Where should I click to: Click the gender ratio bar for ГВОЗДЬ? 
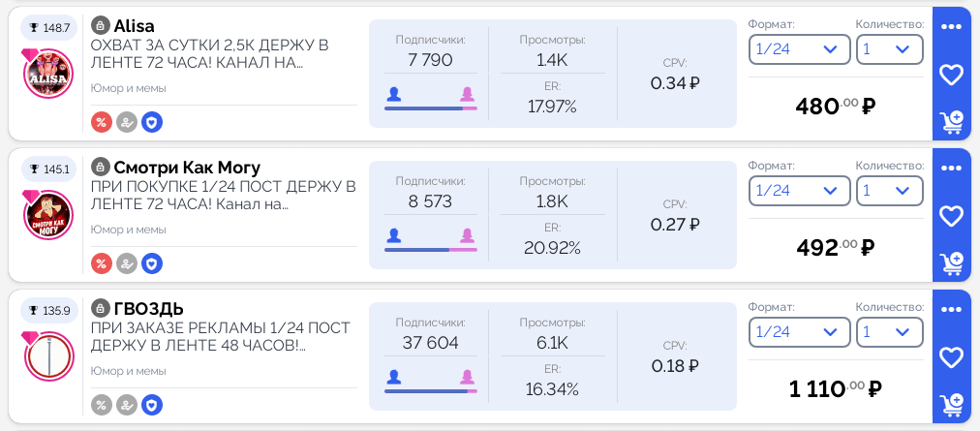pyautogui.click(x=430, y=391)
